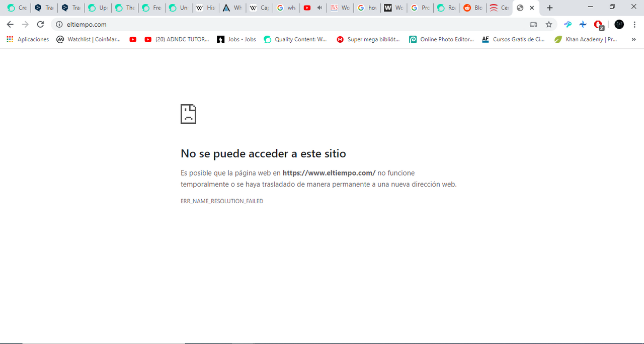Switch to the Google 'hov' tab
This screenshot has width=644, height=344.
[367, 8]
